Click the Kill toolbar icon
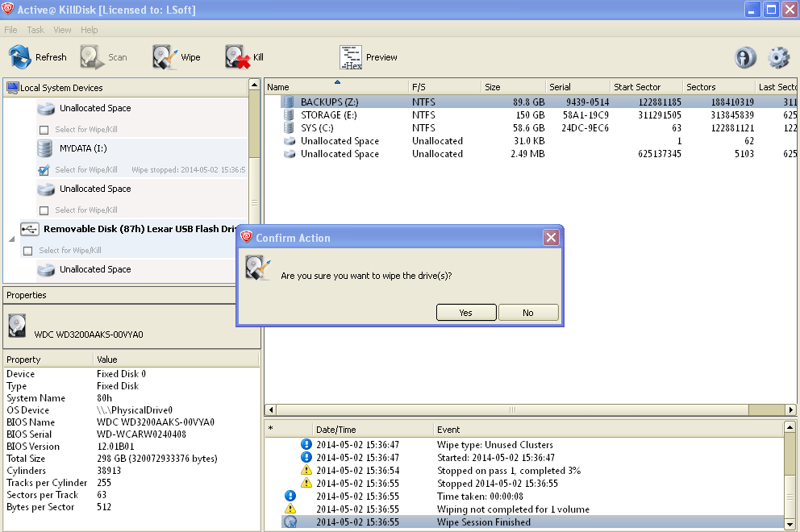This screenshot has height=532, width=800. pos(236,57)
